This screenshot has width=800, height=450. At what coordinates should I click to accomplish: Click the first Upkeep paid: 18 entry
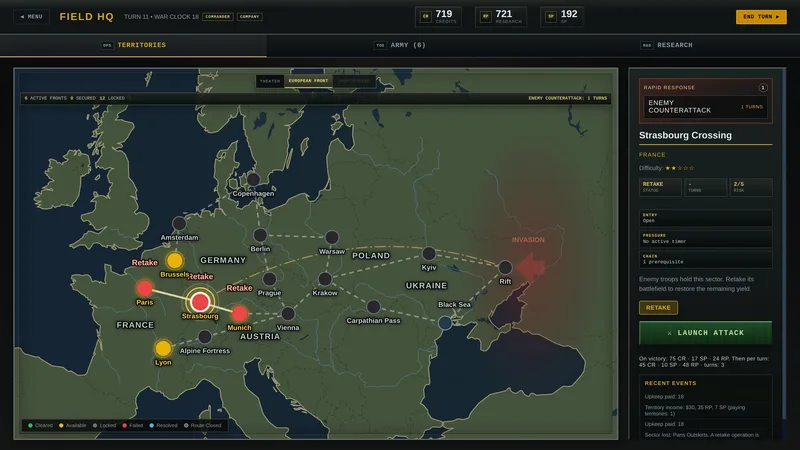click(664, 396)
